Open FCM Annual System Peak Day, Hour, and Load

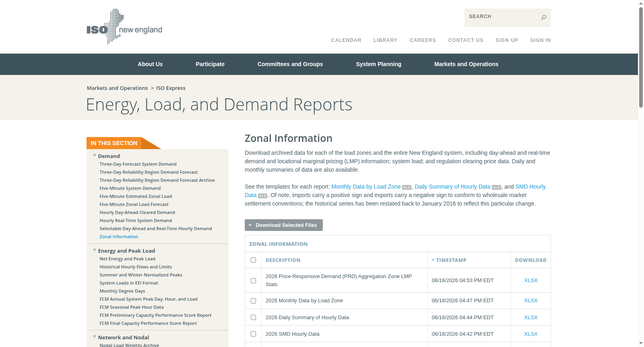(x=149, y=299)
